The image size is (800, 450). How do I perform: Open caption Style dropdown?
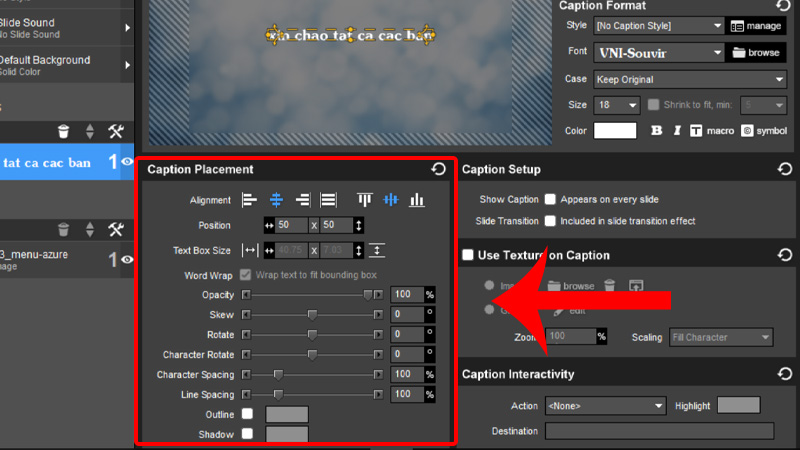coord(659,26)
